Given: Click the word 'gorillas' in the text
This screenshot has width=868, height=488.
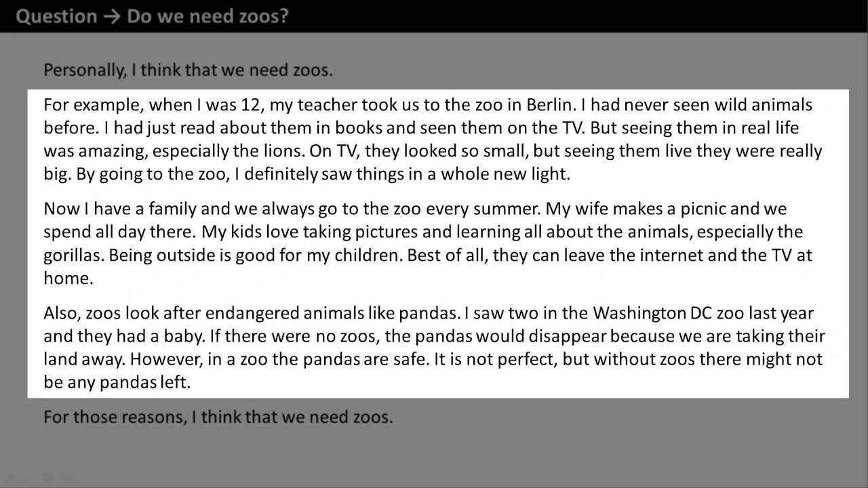Looking at the screenshot, I should tap(72, 256).
